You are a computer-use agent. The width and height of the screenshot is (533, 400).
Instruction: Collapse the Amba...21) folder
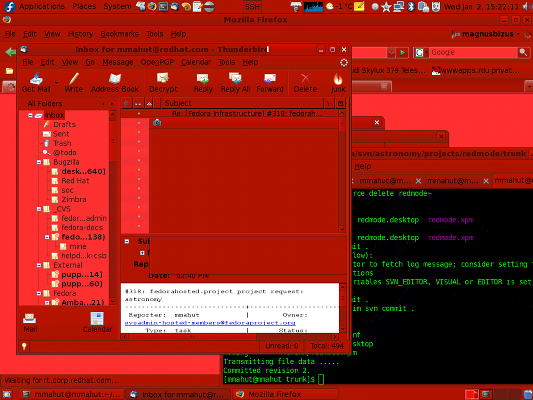[47, 302]
